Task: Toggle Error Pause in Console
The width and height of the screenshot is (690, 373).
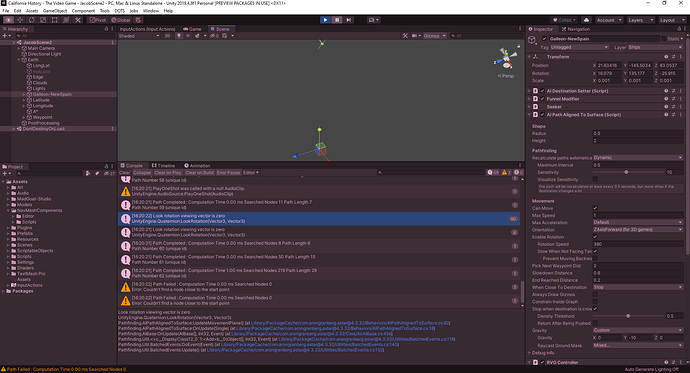Action: pyautogui.click(x=228, y=172)
